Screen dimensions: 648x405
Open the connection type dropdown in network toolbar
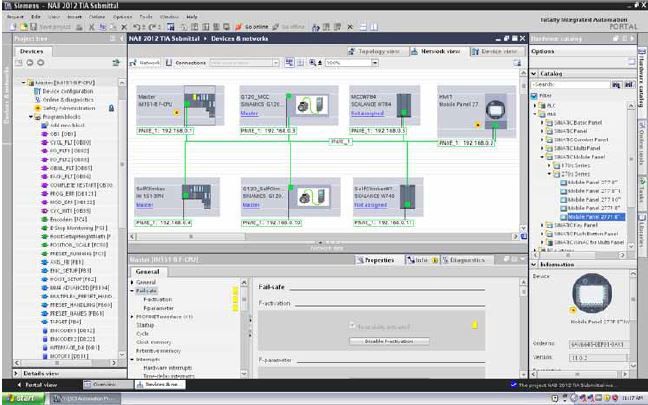click(276, 63)
